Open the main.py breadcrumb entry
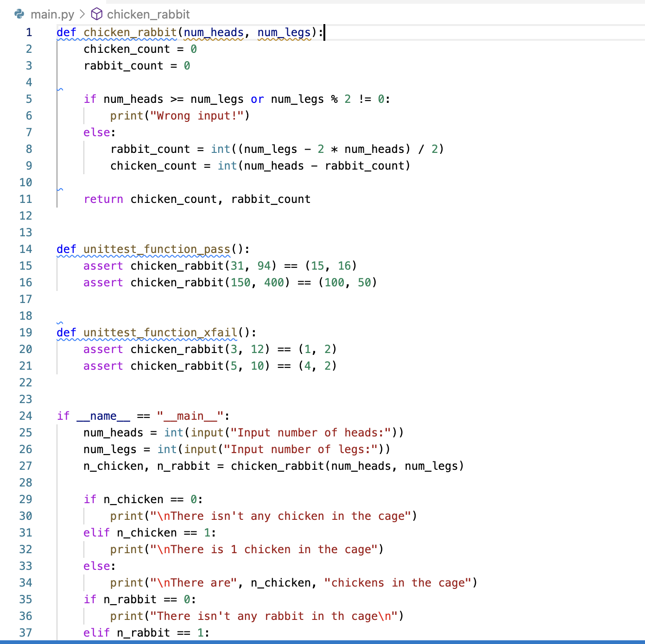The width and height of the screenshot is (645, 644). click(52, 14)
